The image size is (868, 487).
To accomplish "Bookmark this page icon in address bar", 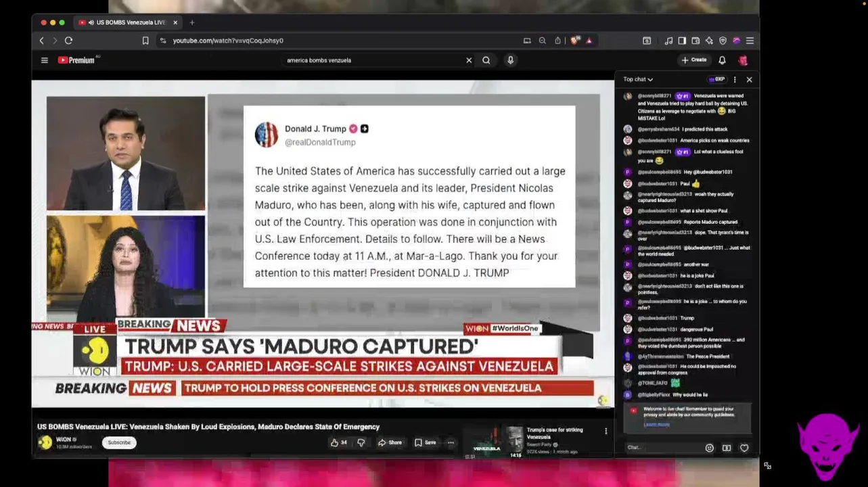I will 145,41.
